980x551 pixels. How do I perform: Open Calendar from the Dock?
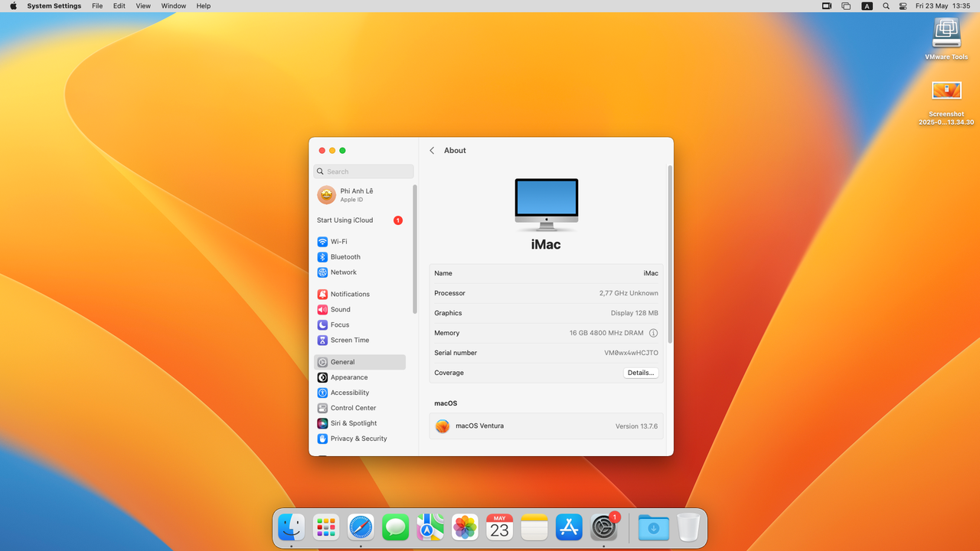(x=500, y=527)
